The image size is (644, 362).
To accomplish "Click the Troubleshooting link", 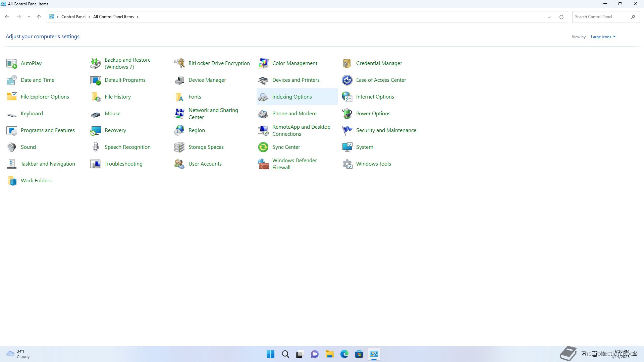I will pos(123,164).
